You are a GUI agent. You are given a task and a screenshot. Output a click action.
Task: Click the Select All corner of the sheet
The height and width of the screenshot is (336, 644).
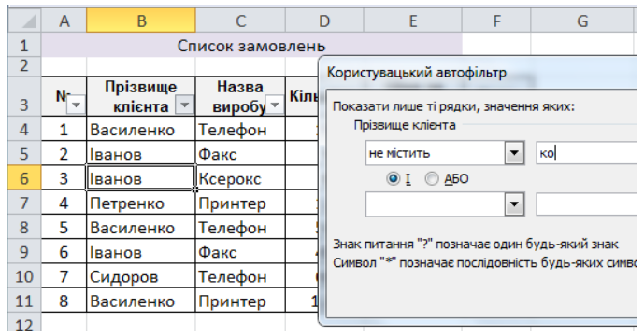(x=24, y=21)
